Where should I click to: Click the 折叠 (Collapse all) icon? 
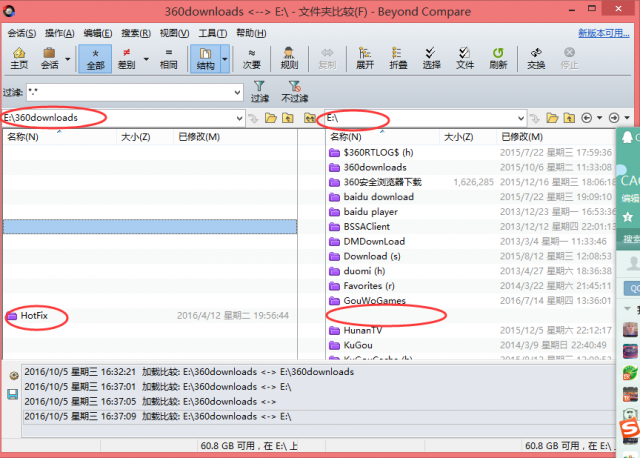[398, 59]
